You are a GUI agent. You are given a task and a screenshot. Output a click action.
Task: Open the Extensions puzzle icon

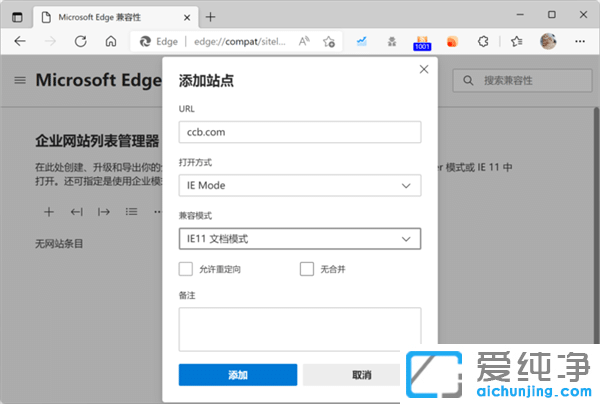(483, 41)
